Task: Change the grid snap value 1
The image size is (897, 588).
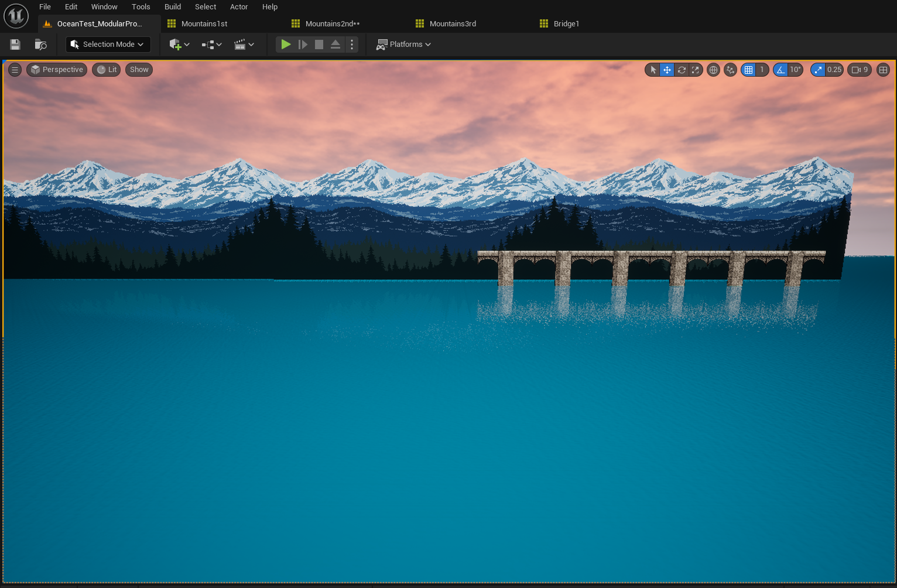Action: [x=762, y=70]
